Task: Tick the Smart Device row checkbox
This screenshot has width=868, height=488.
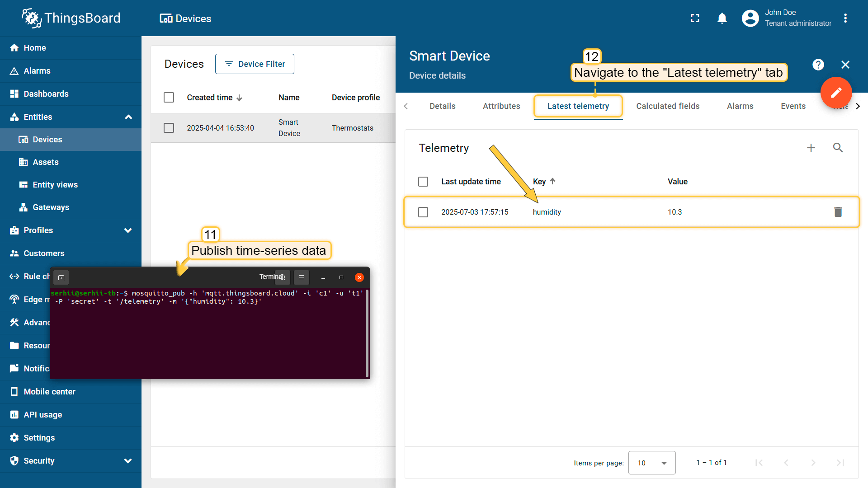Action: pyautogui.click(x=169, y=128)
